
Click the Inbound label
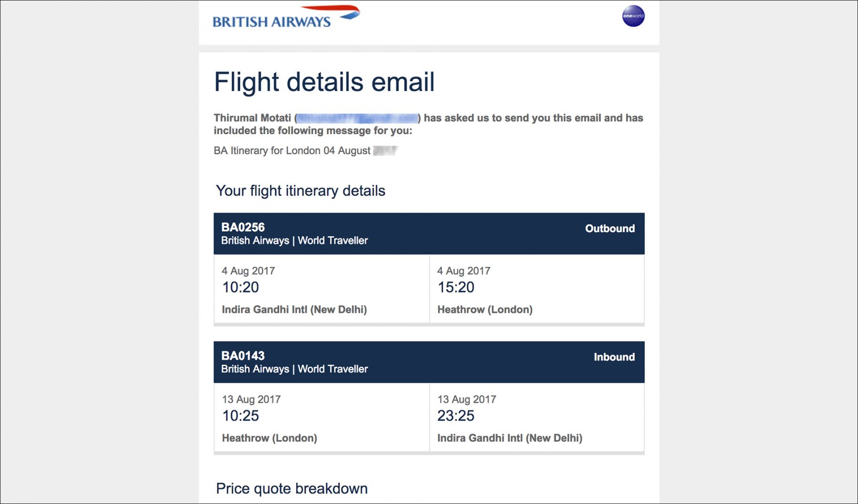614,357
